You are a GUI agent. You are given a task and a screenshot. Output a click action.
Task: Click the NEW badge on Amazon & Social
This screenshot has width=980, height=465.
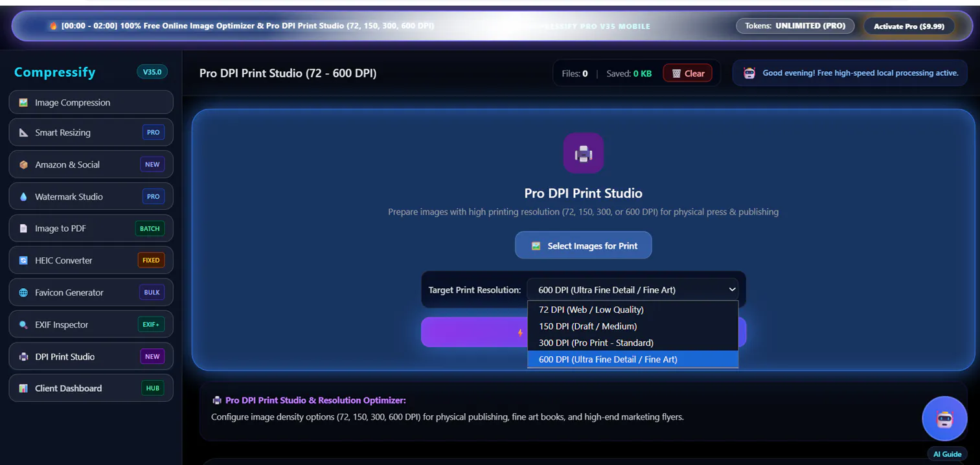pyautogui.click(x=152, y=164)
